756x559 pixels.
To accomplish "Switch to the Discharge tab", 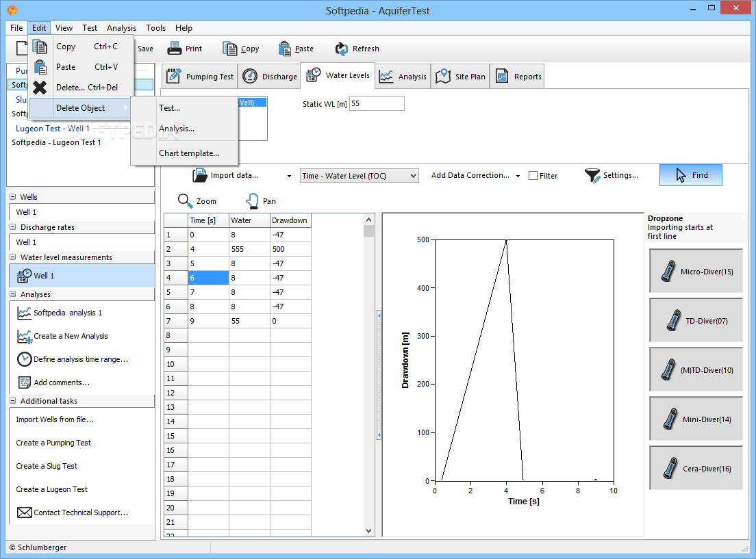I will coord(270,77).
